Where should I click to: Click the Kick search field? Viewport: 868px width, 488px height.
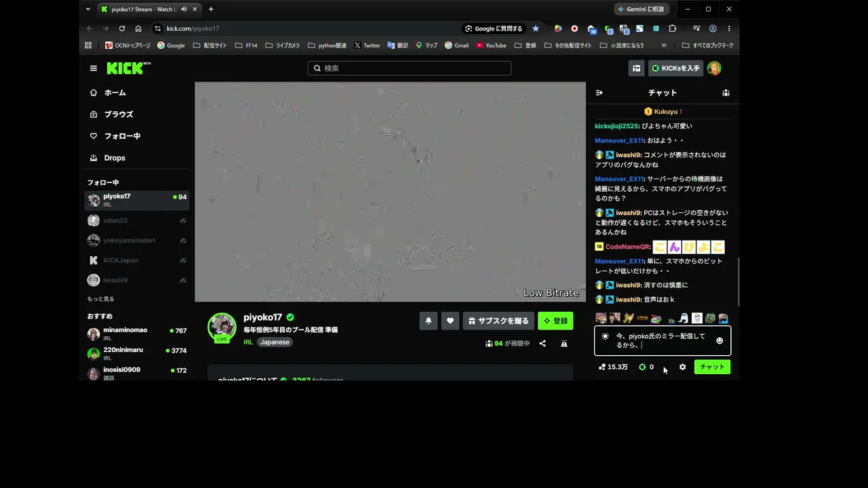(410, 68)
